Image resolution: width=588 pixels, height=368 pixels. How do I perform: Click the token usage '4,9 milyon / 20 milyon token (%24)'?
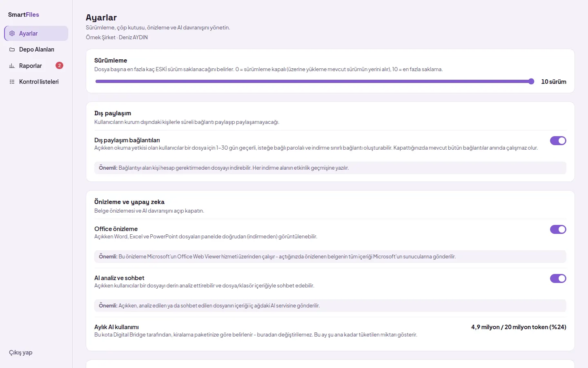coord(519,327)
